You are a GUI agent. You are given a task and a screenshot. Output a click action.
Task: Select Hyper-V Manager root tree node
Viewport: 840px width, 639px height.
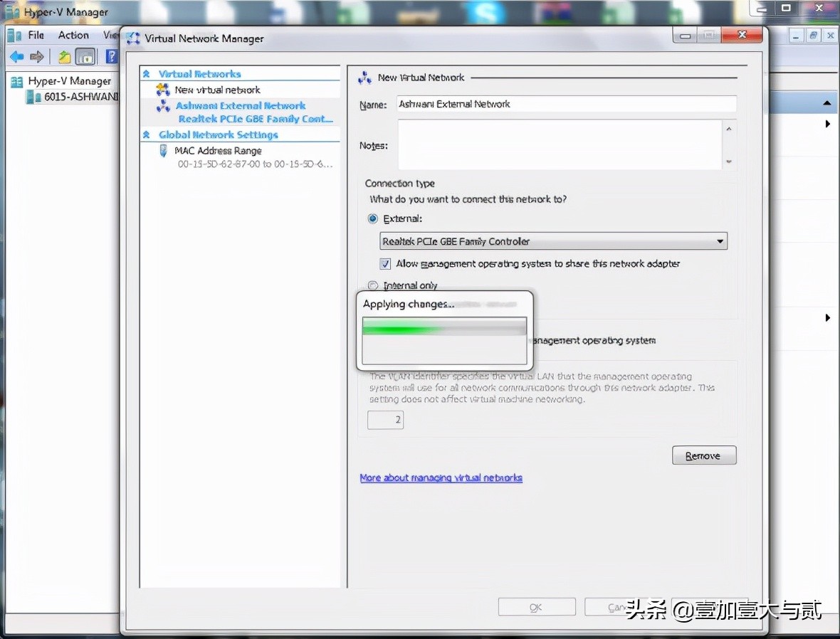(x=69, y=81)
